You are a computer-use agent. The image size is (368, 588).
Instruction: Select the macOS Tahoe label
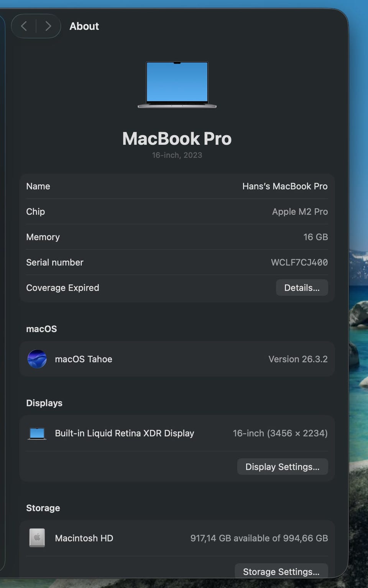point(84,359)
